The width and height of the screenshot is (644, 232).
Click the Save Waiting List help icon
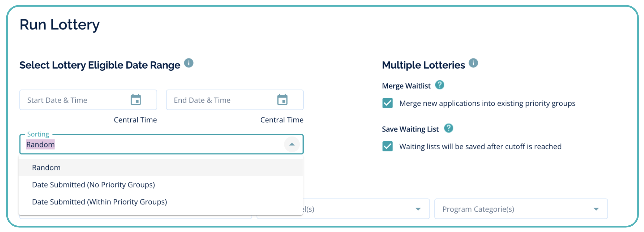coord(448,128)
